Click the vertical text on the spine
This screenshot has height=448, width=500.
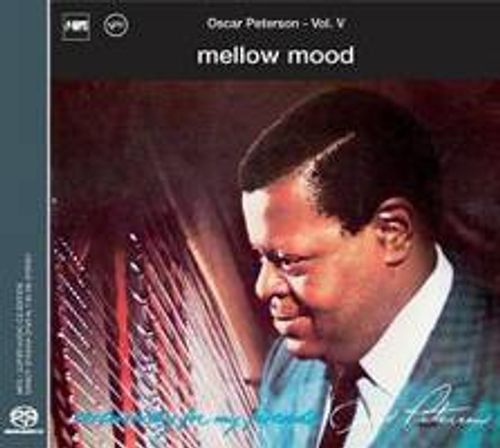point(24,325)
